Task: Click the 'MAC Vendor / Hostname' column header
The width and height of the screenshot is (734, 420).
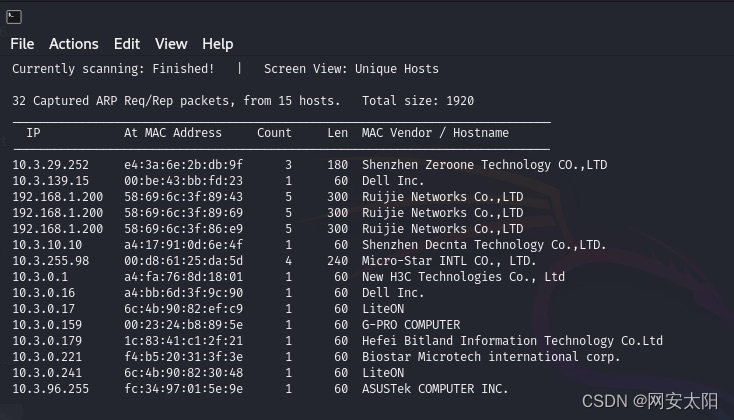Action: pos(435,133)
